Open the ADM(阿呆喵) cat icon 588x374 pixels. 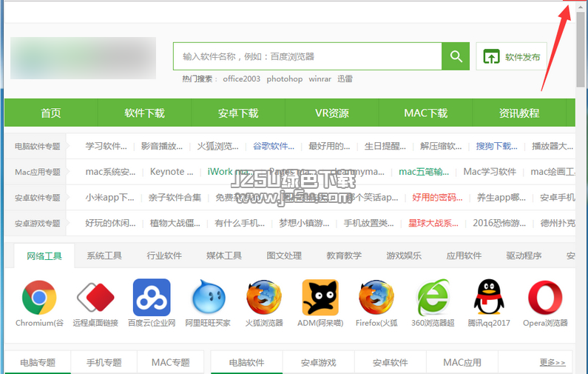tap(320, 298)
